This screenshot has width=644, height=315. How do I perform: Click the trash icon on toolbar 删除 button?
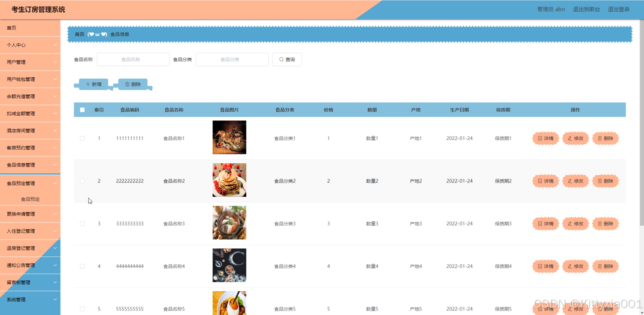127,84
